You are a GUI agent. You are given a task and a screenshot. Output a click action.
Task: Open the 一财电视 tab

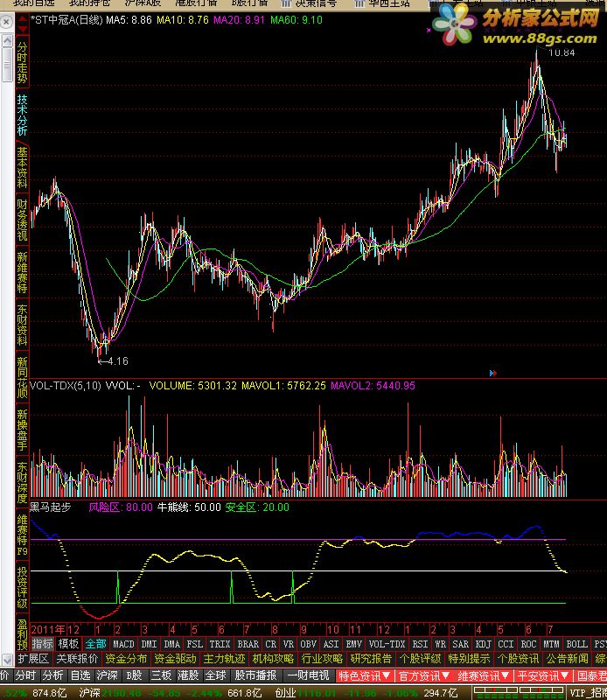(x=308, y=675)
